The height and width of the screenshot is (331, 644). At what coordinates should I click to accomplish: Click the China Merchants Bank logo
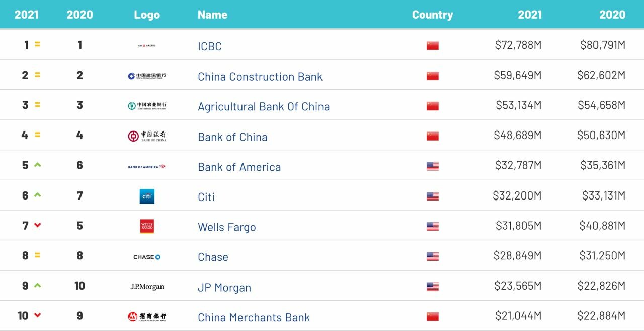[147, 317]
